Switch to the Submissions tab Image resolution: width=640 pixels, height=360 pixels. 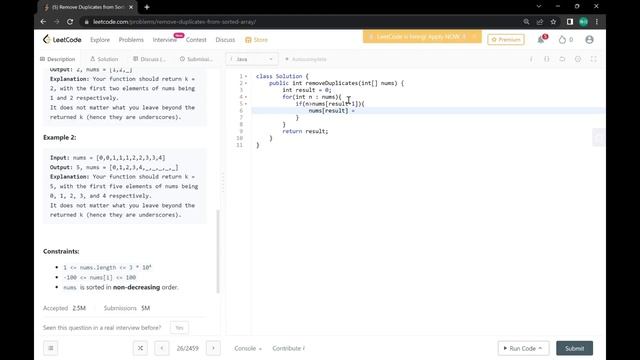point(196,59)
